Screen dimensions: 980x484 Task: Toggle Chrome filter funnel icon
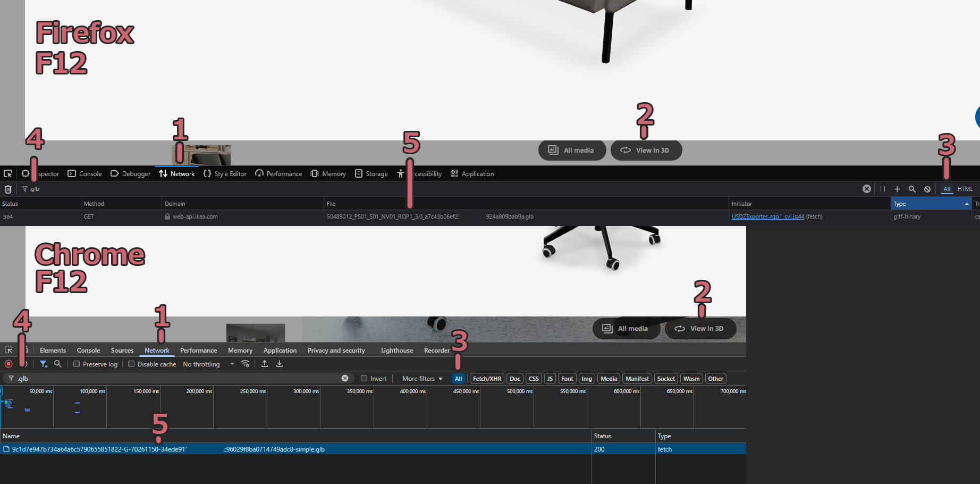tap(44, 364)
